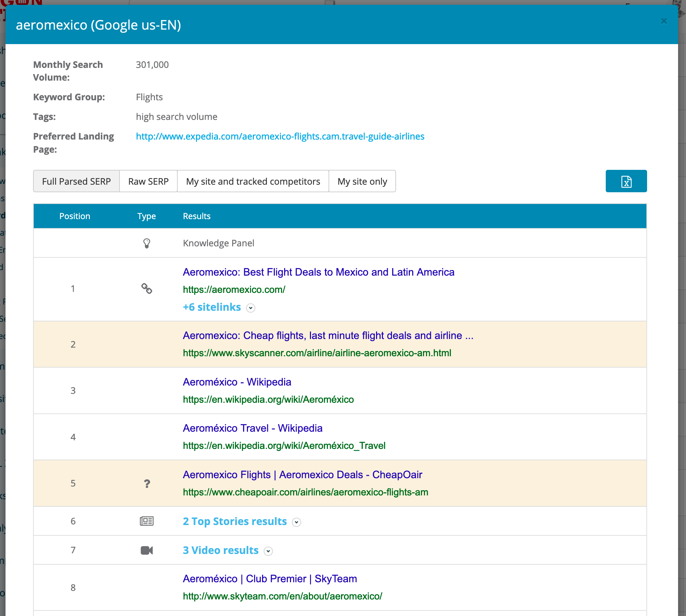Screen dimensions: 686x616
Task: Click CheapOair Aeromexico Flights result title
Action: [x=303, y=475]
